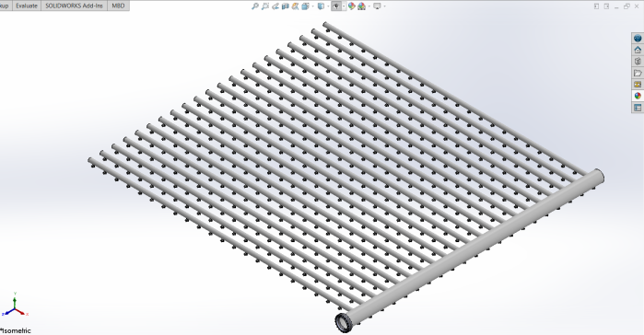Activate the Section View tool
The height and width of the screenshot is (335, 644).
click(x=286, y=6)
